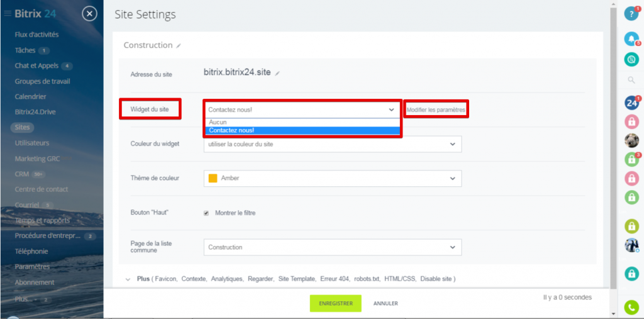This screenshot has width=644, height=319.
Task: Choose Aucun in the widget list
Action: pos(302,123)
